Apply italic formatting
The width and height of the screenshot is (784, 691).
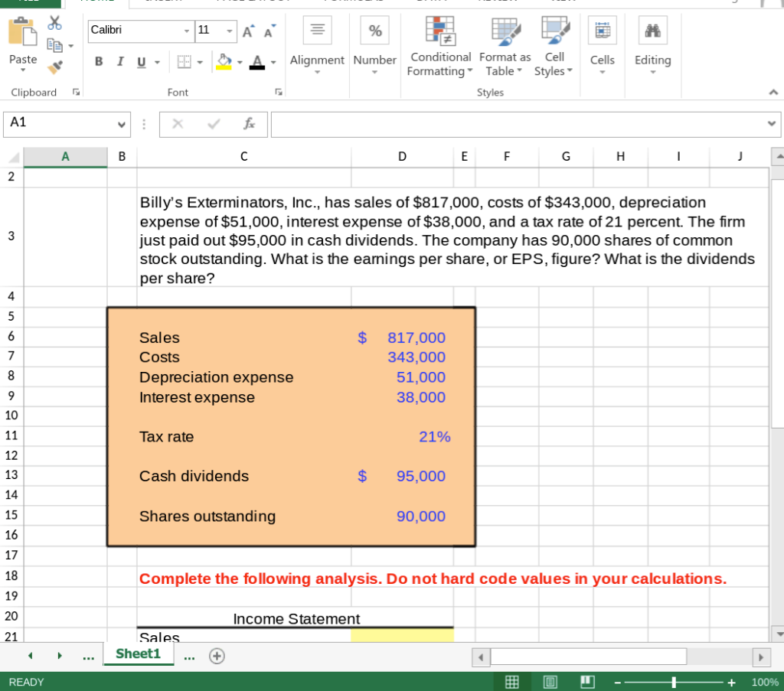(x=119, y=61)
